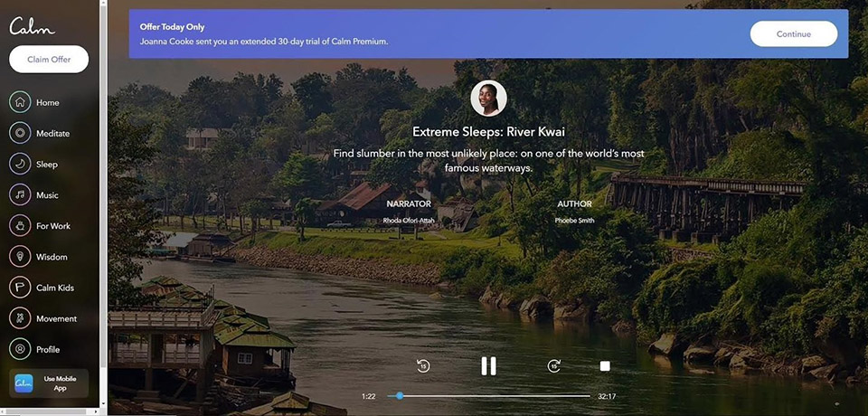Select the Wisdom lightbulb icon
The height and width of the screenshot is (416, 868).
(20, 257)
